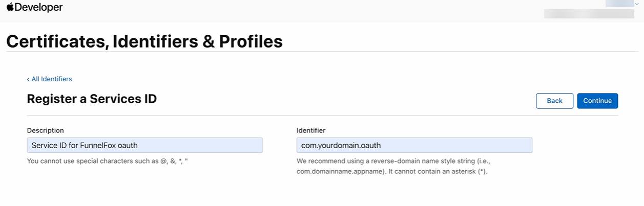
Task: Click the Identifier field label
Action: point(311,130)
